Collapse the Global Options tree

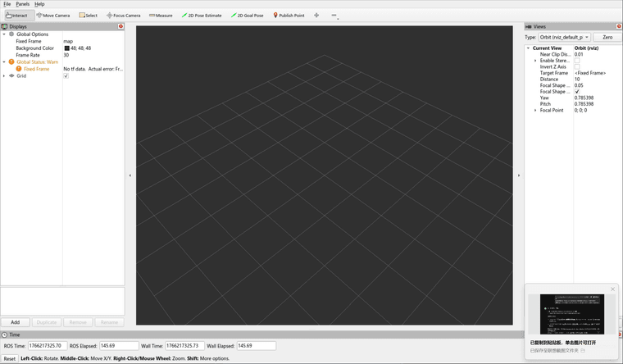pyautogui.click(x=4, y=34)
